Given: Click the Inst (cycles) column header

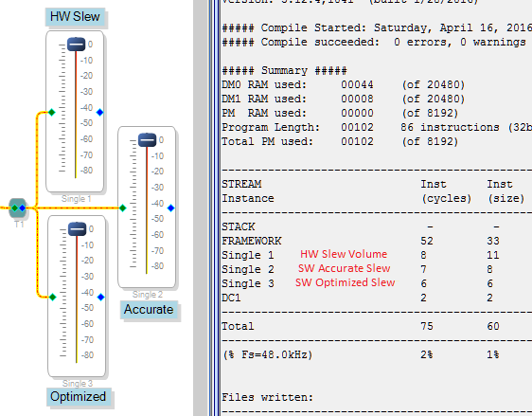Looking at the screenshot, I should coord(446,191).
